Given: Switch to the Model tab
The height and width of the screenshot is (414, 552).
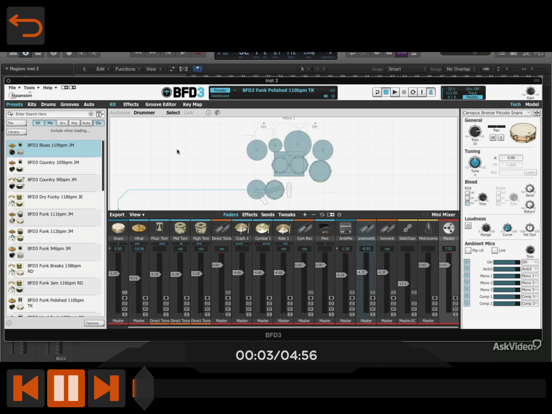Looking at the screenshot, I should [532, 104].
